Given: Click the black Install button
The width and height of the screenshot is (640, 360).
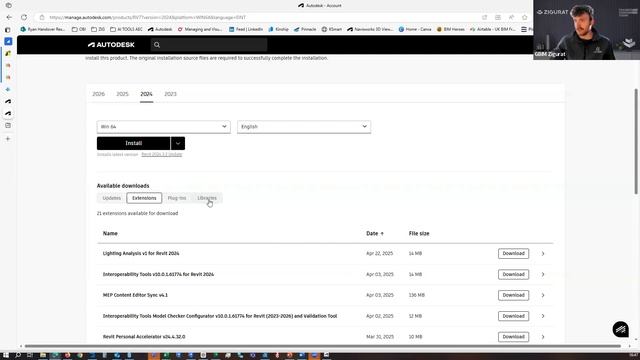Looking at the screenshot, I should [133, 143].
